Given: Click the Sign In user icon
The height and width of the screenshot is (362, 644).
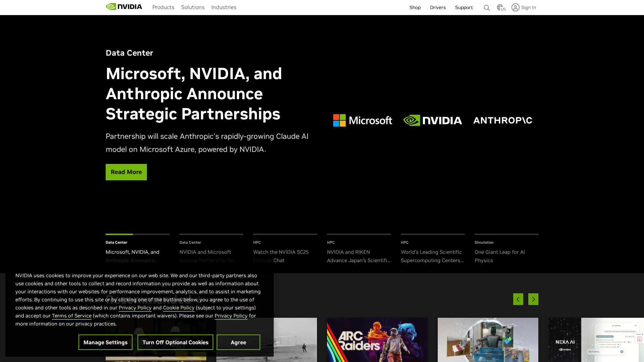Looking at the screenshot, I should point(516,7).
